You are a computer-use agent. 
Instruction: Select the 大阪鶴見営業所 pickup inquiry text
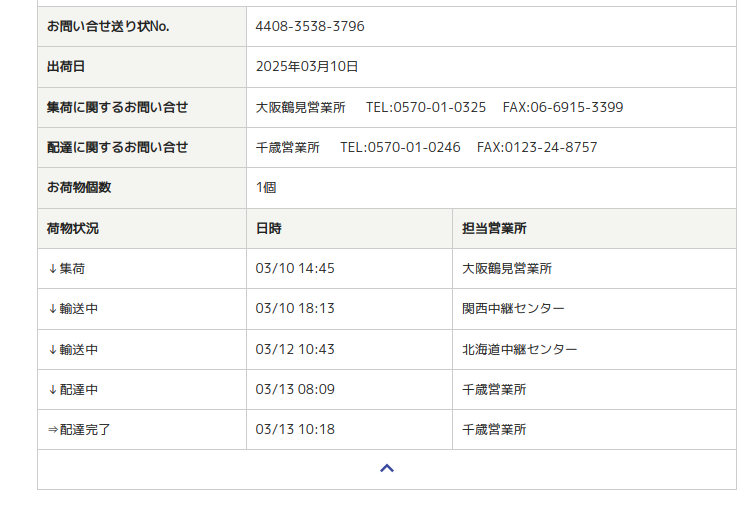pos(300,107)
